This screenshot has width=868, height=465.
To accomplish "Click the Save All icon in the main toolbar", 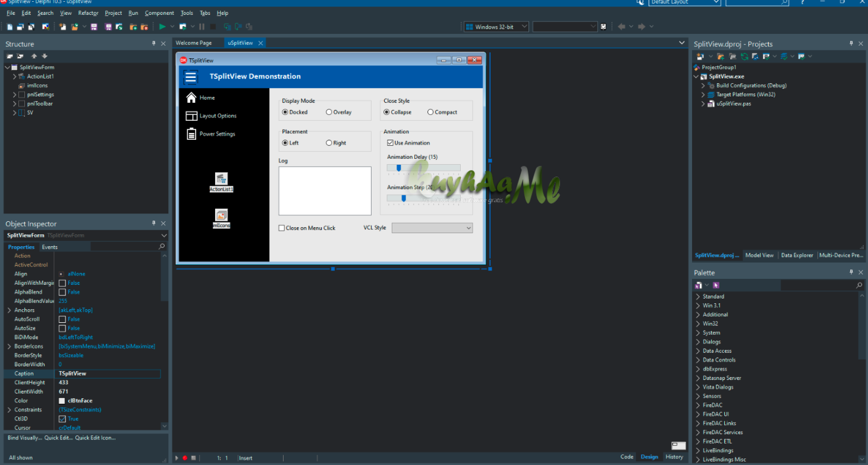I will tap(109, 27).
